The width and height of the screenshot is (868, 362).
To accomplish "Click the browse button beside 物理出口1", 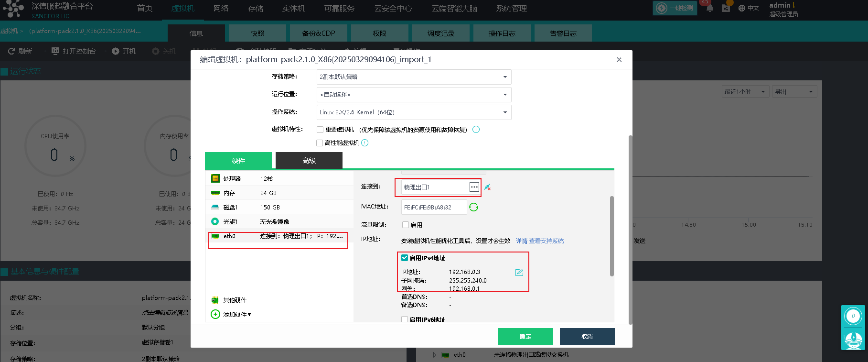I will click(x=474, y=187).
